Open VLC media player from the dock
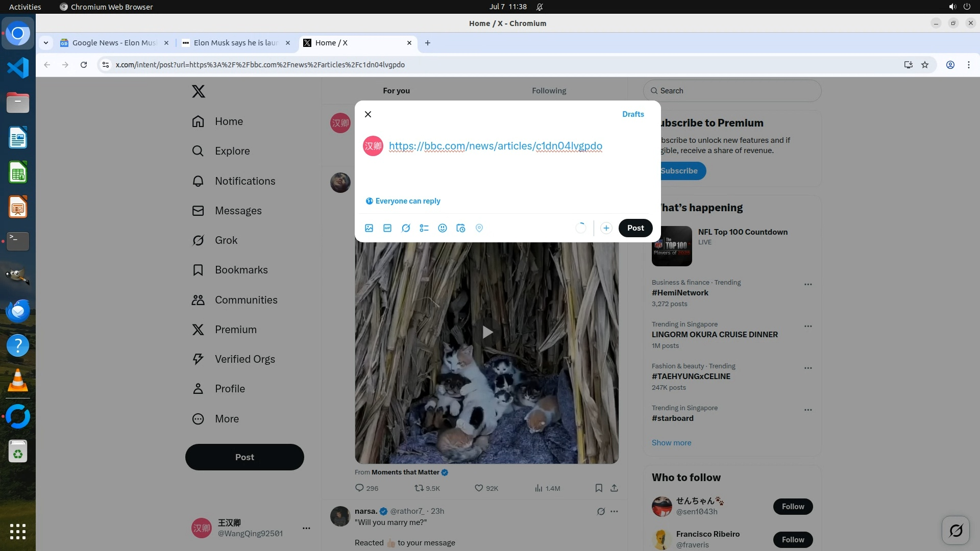 [18, 381]
